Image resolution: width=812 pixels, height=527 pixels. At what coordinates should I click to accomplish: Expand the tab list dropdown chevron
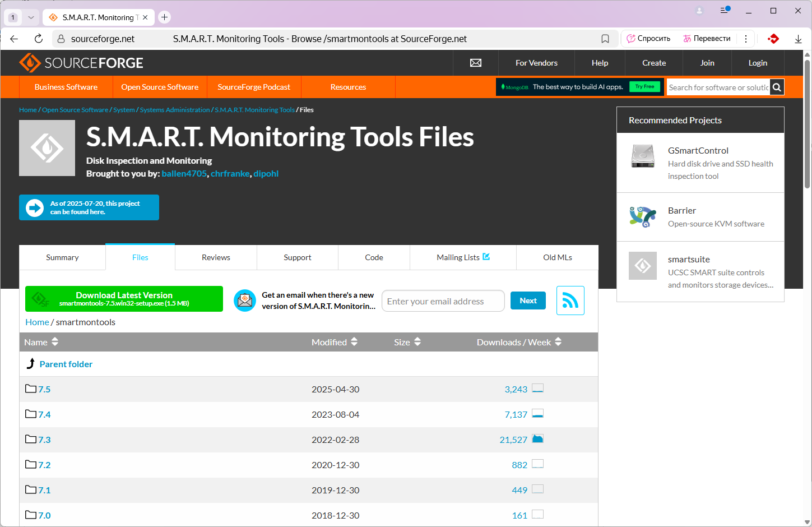coord(31,17)
